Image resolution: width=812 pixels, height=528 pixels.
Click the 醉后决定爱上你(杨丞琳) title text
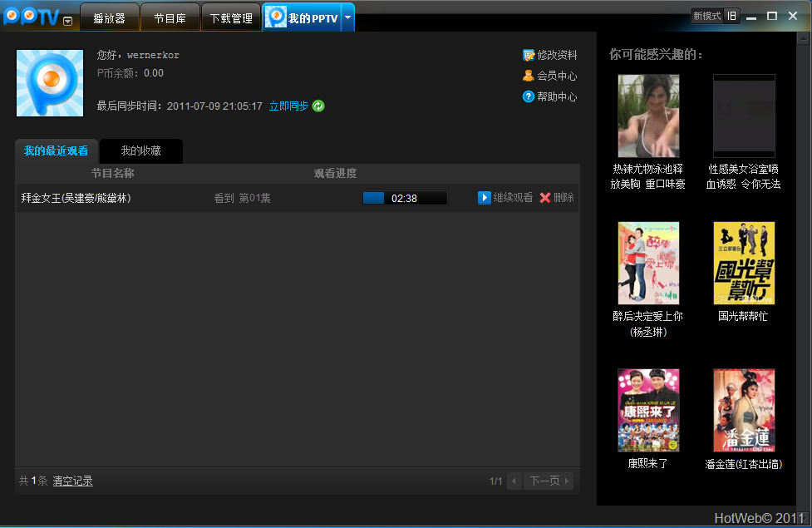click(x=647, y=323)
